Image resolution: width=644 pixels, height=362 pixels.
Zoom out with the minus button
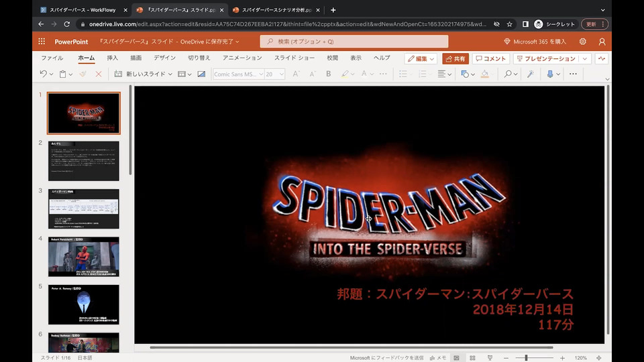coord(506,358)
